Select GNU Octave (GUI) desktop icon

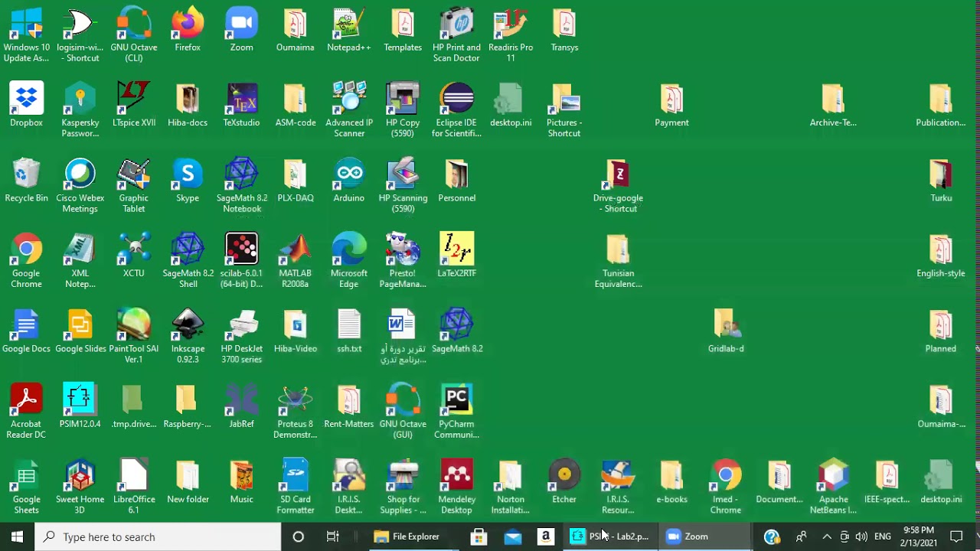coord(403,412)
